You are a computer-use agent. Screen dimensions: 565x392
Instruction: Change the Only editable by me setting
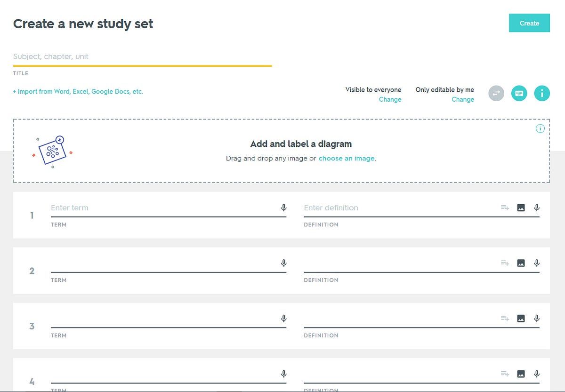[463, 99]
